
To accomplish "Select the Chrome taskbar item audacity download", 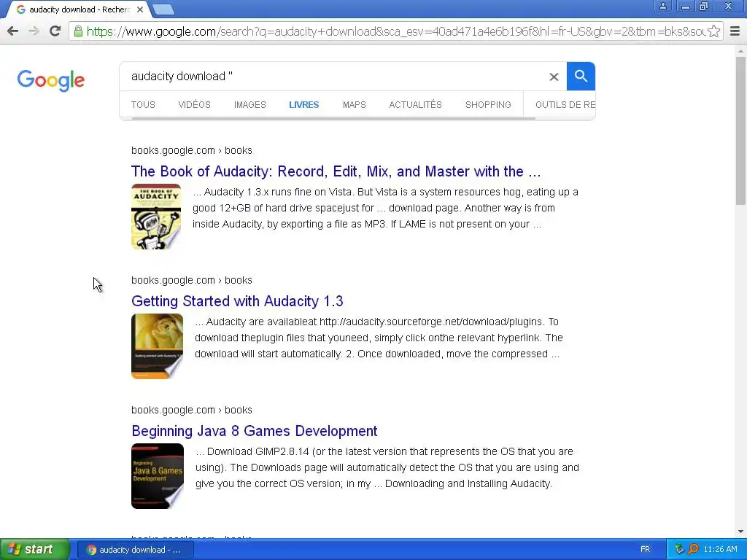I will pyautogui.click(x=136, y=550).
